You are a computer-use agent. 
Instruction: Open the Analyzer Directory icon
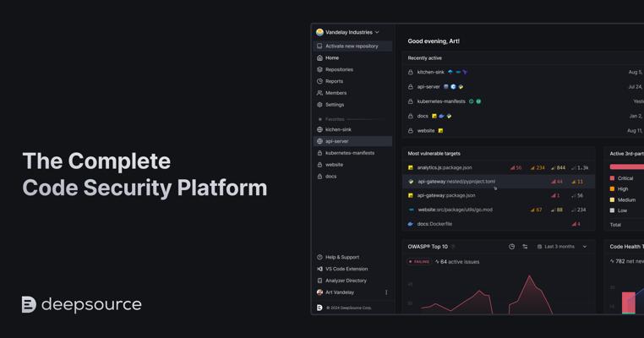click(x=319, y=281)
